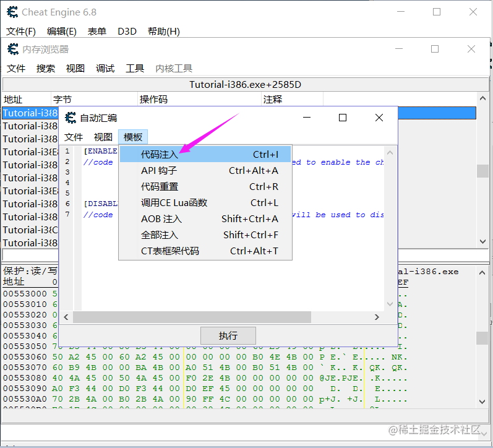Click Cheat Engine logo icon in main title bar

tap(12, 12)
